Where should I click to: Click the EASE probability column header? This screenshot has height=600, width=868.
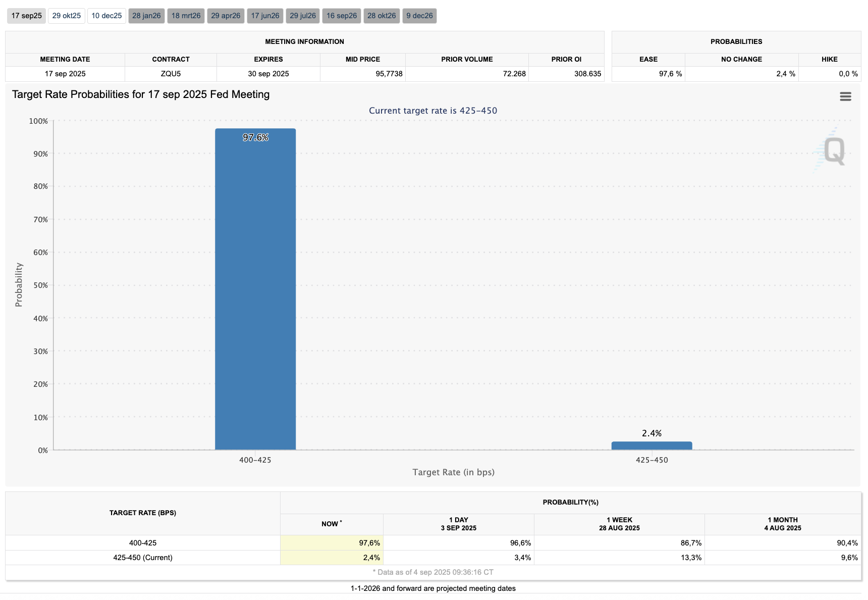[x=648, y=59]
